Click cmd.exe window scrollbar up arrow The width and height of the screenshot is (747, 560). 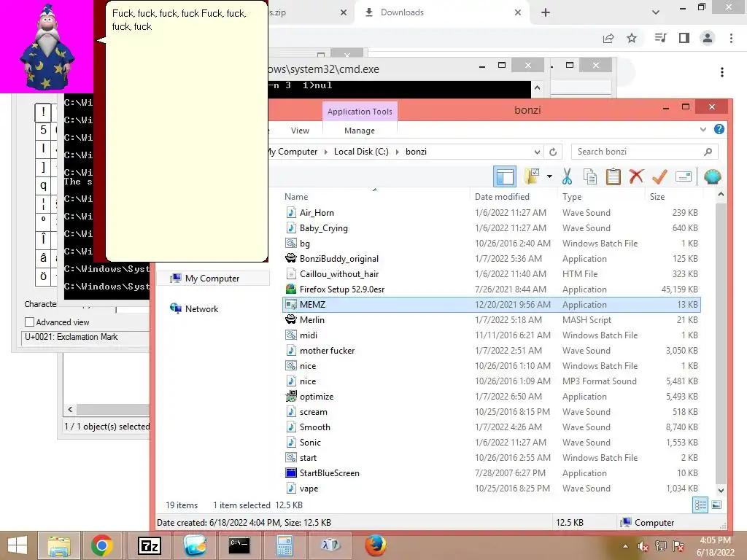537,87
